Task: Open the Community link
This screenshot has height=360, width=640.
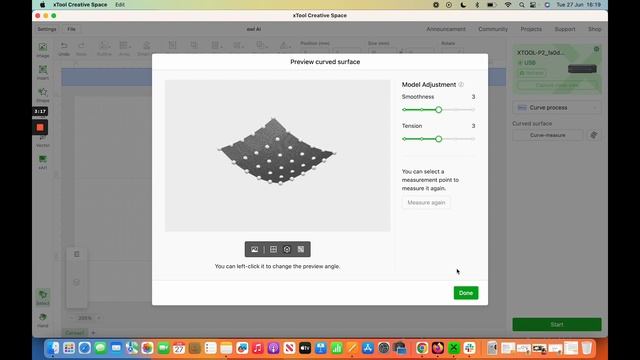Action: coord(493,29)
